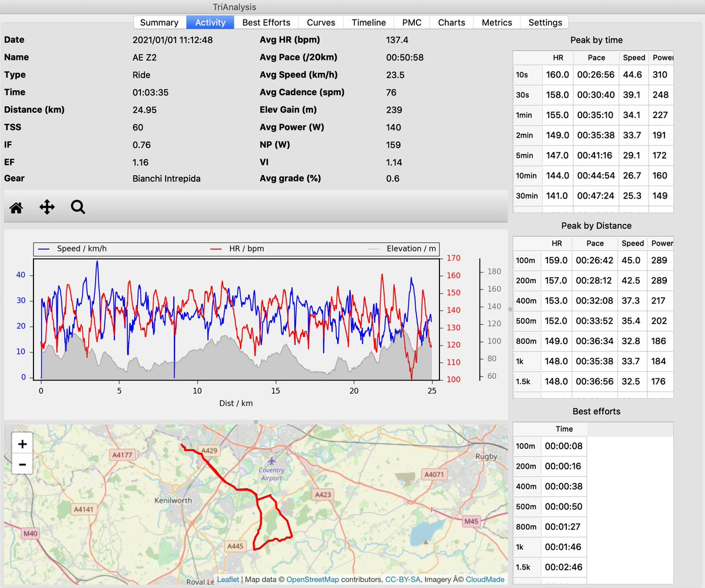
Task: Click the HR / bpm legend entry
Action: tap(237, 248)
